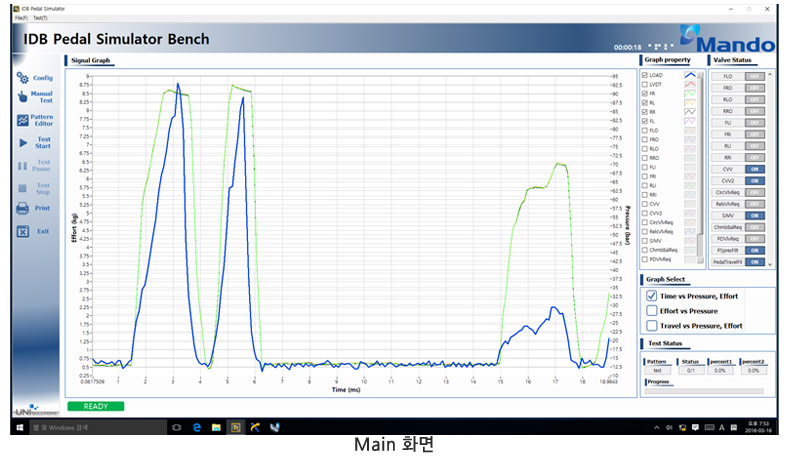Start the test with the play icon
This screenshot has width=787, height=456.
coord(23,143)
